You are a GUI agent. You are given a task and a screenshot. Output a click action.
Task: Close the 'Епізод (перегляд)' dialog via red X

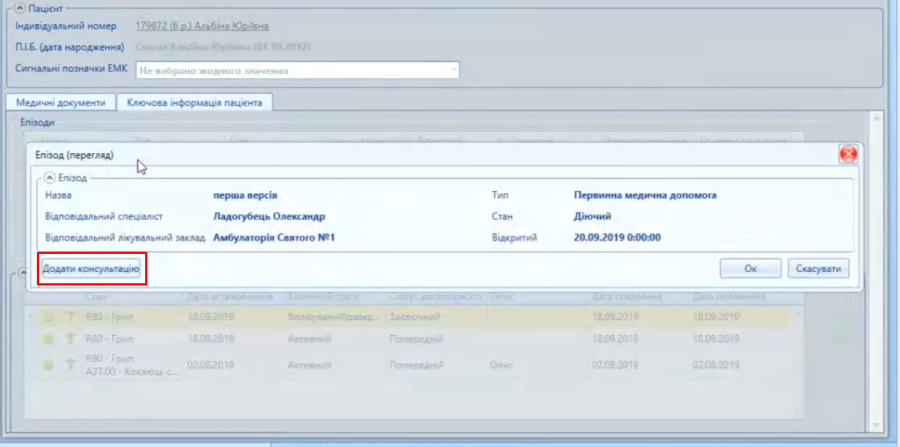(x=848, y=154)
